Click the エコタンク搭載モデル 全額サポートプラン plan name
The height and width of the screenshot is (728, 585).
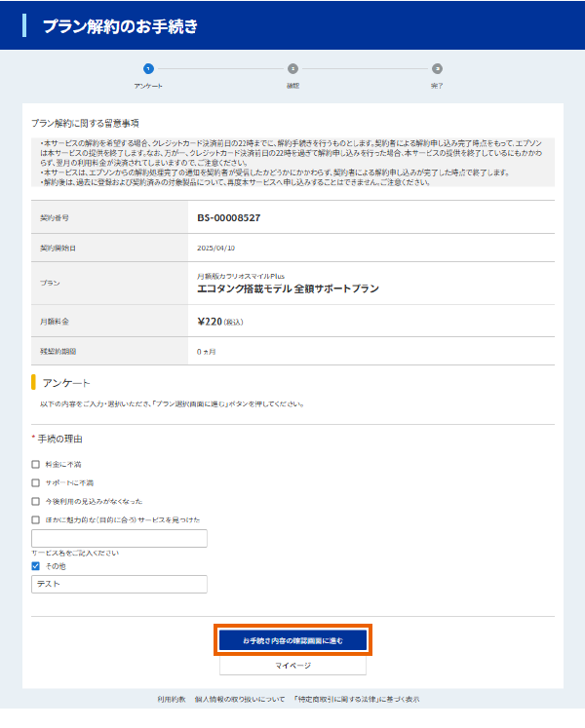point(288,289)
